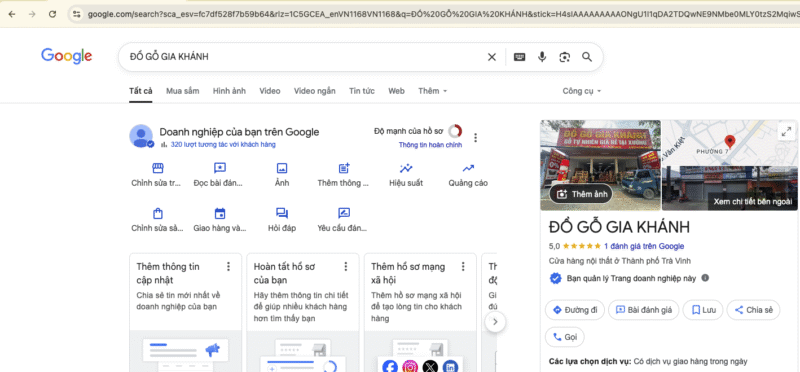800x372 pixels.
Task: Open Đọc bài đánh giá icon
Action: click(x=220, y=168)
